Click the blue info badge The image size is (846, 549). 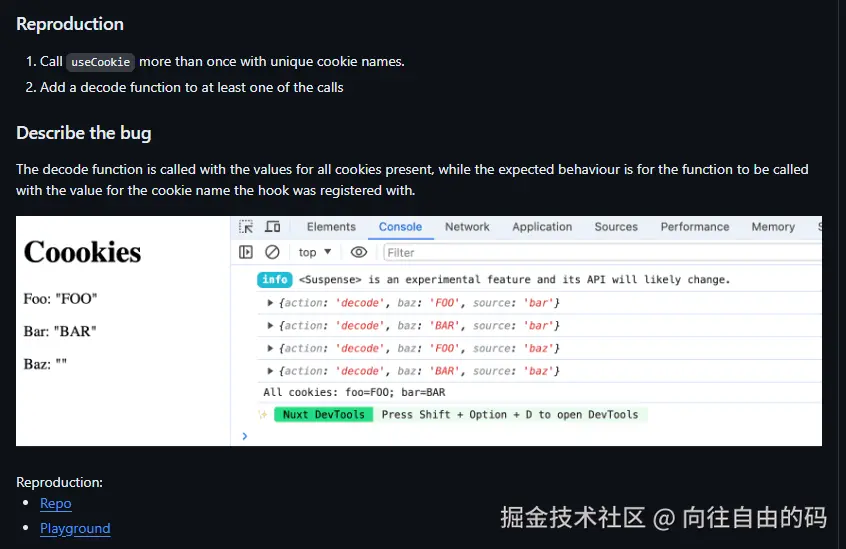[x=275, y=279]
